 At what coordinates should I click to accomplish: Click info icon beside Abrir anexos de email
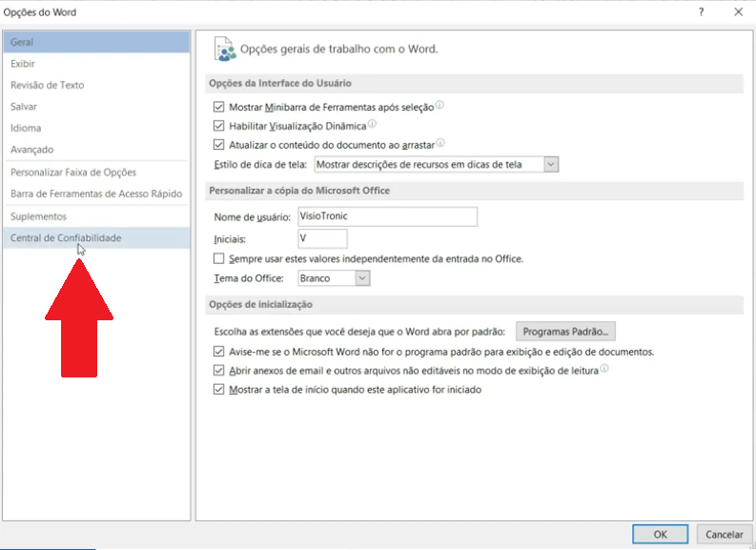[x=604, y=369]
